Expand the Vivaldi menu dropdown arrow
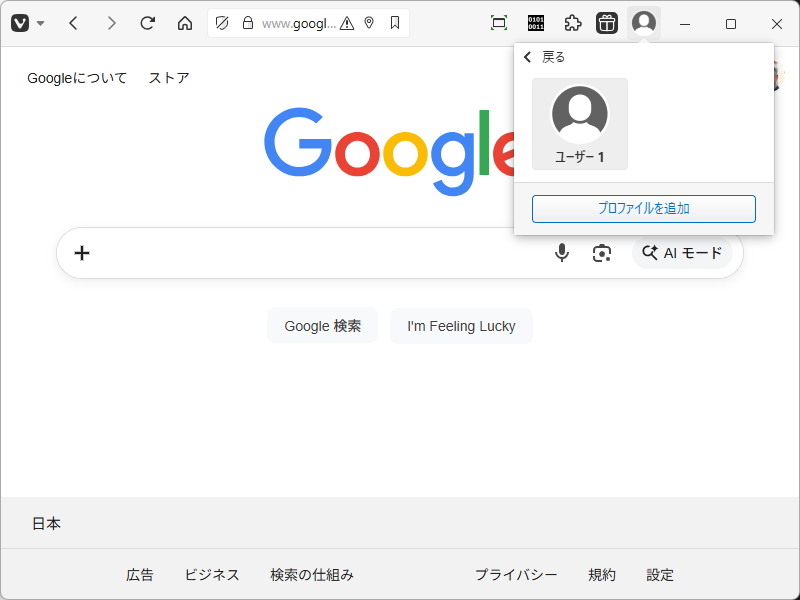 tap(41, 23)
